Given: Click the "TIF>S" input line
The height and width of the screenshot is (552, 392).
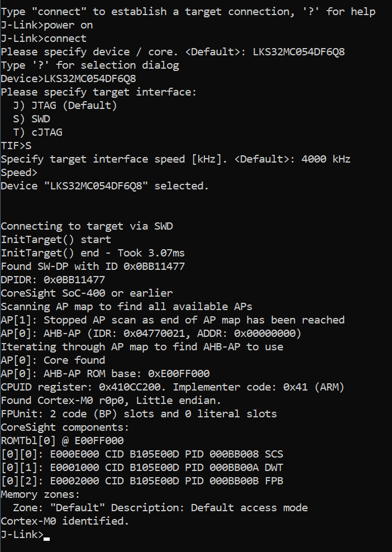Looking at the screenshot, I should pos(16,146).
